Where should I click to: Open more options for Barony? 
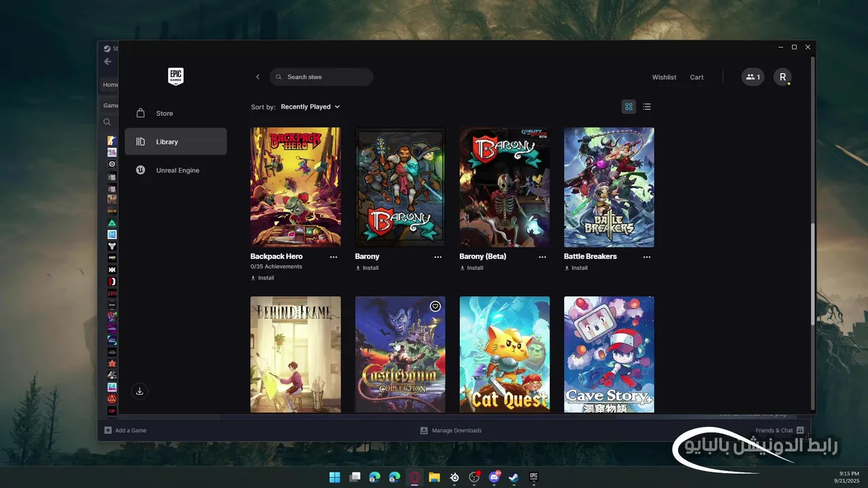point(438,257)
